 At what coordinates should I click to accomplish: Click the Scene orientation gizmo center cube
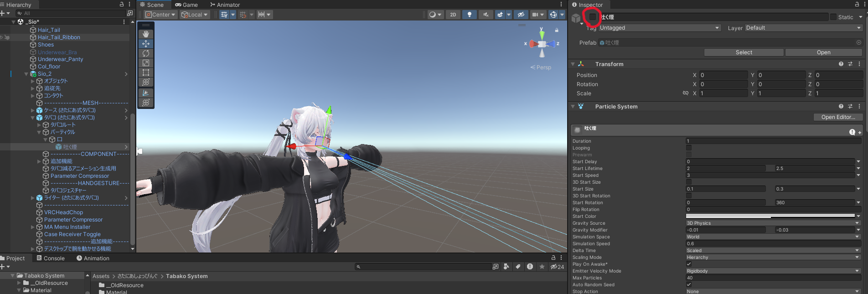coord(542,44)
